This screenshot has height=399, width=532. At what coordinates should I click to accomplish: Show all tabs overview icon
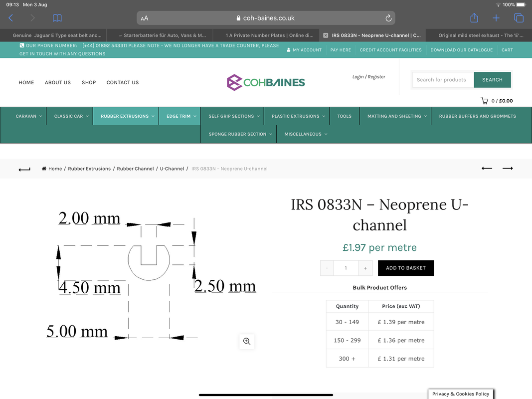click(x=519, y=18)
